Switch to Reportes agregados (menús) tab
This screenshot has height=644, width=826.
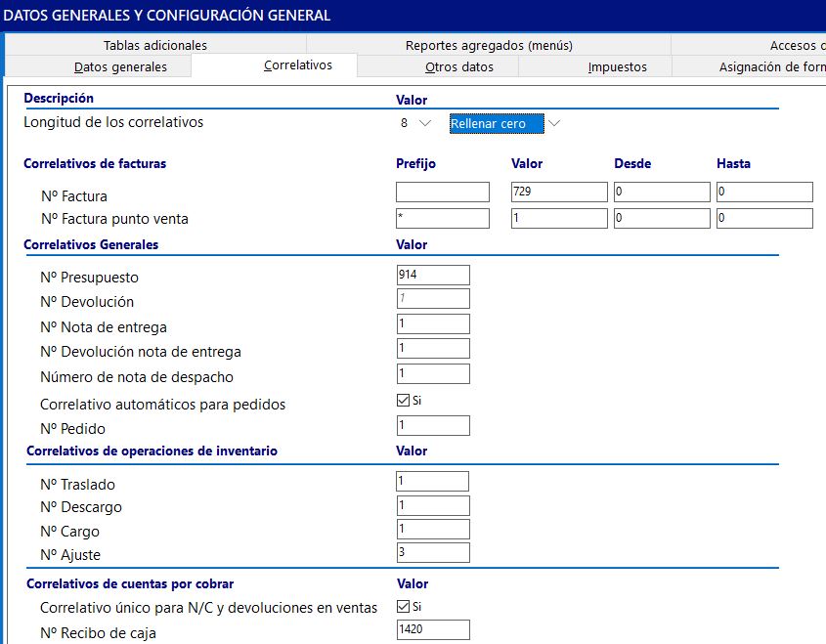click(489, 45)
